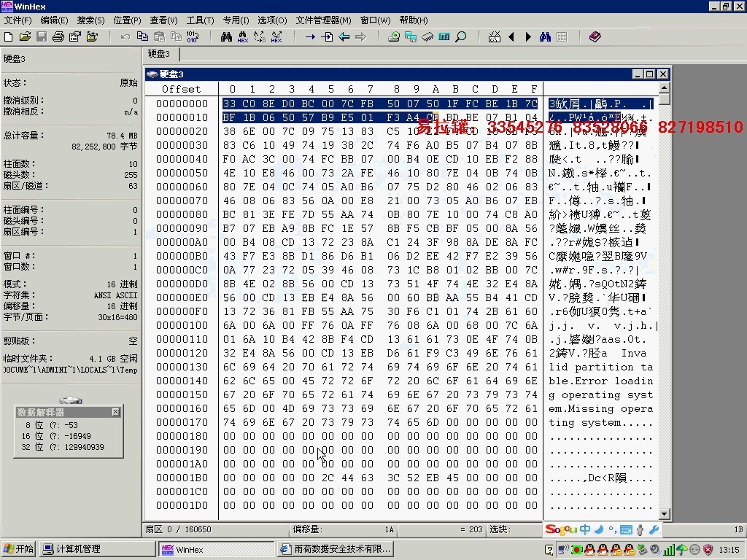Copy the current selection
The height and width of the screenshot is (560, 747).
pyautogui.click(x=142, y=36)
